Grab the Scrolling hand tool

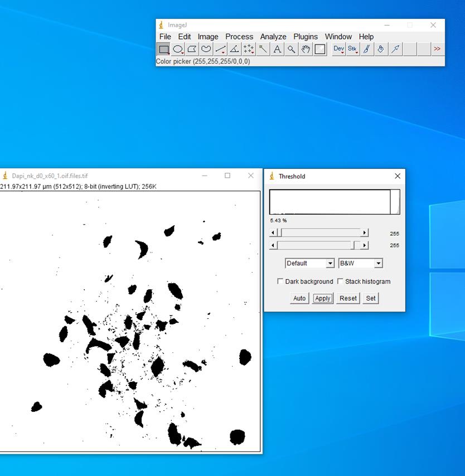pyautogui.click(x=305, y=49)
